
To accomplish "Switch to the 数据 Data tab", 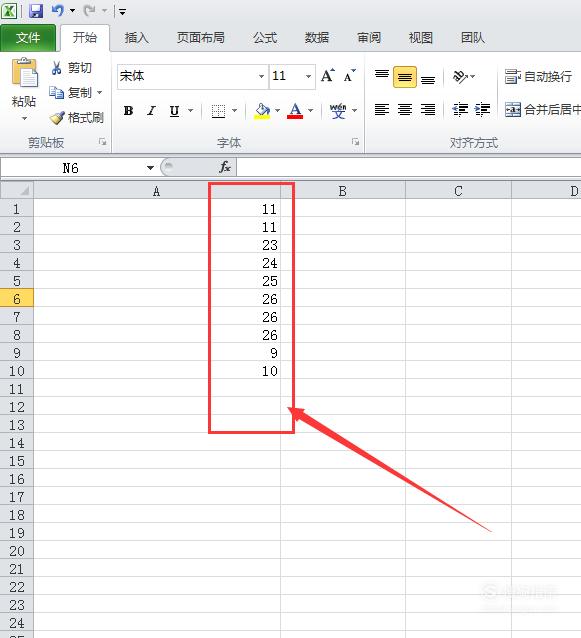I will pos(317,38).
